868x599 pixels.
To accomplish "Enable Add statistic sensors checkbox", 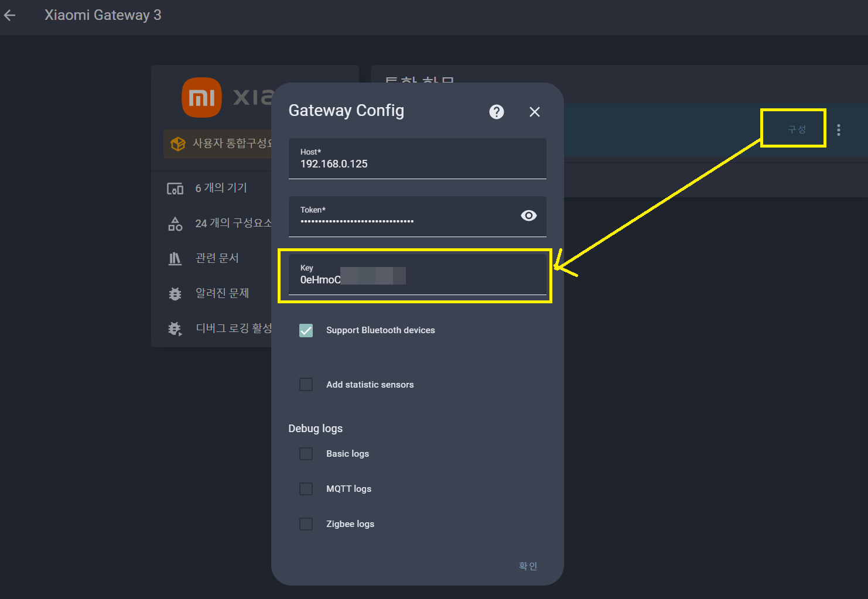I will pyautogui.click(x=306, y=385).
